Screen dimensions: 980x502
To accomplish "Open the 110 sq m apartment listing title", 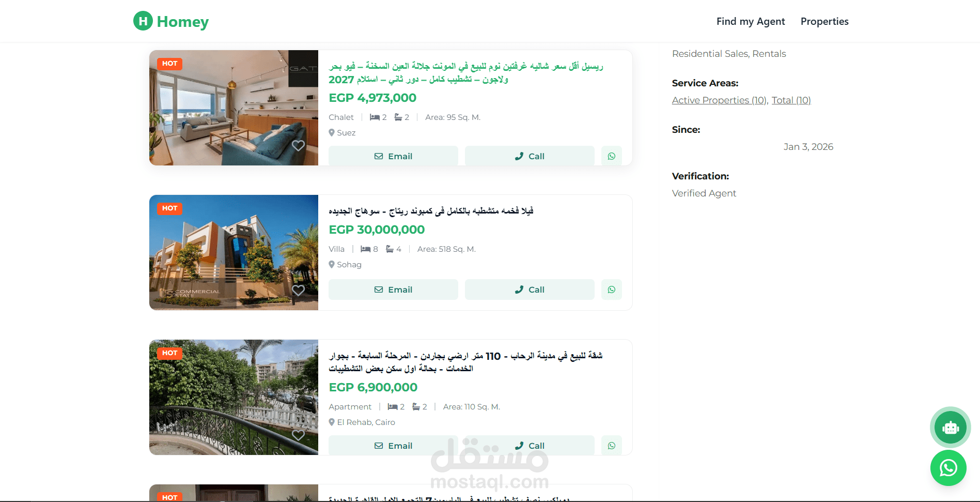I will click(x=465, y=362).
